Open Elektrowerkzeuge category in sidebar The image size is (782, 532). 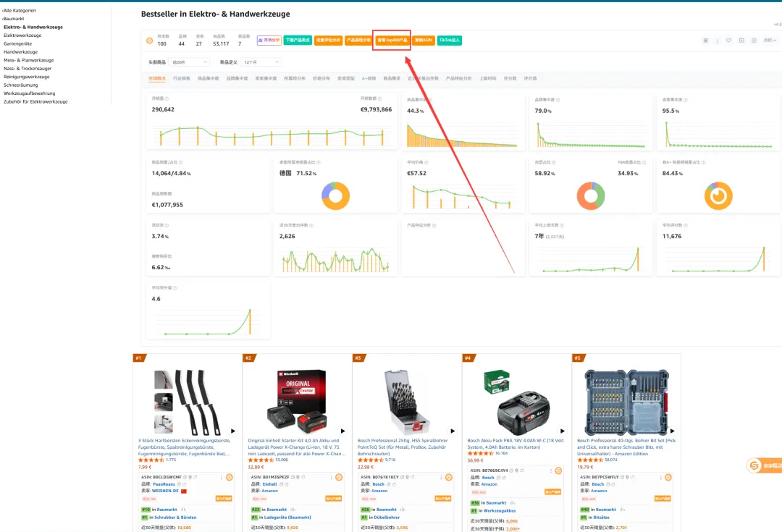(22, 35)
